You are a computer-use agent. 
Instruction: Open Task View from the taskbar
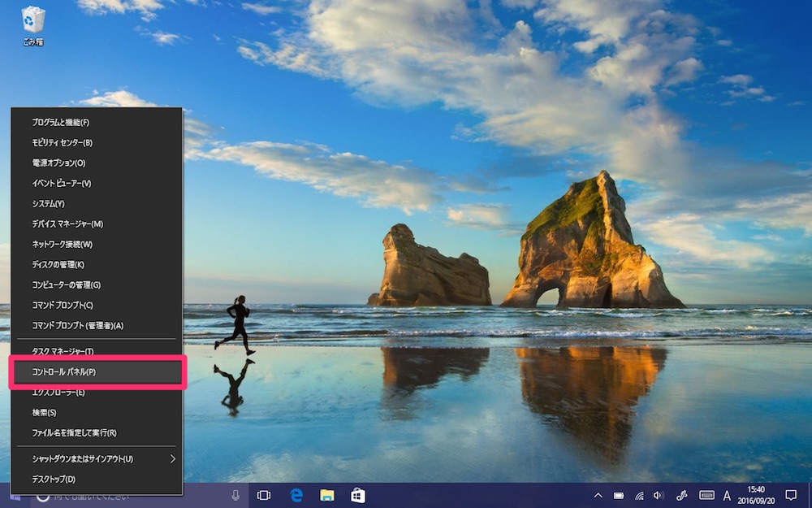click(x=264, y=496)
